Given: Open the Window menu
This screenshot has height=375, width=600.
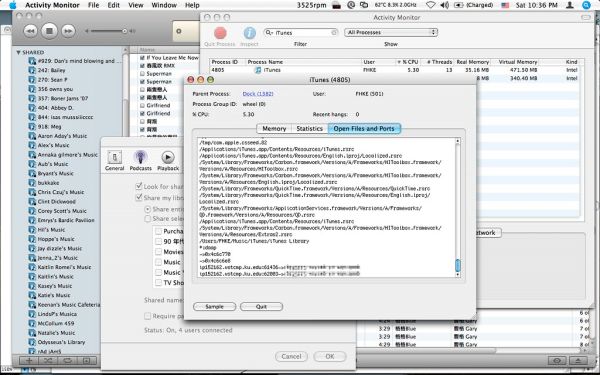Looking at the screenshot, I should [x=164, y=5].
